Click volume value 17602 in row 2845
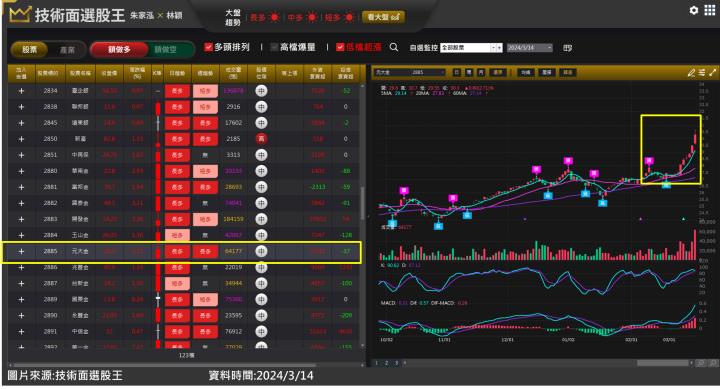Viewport: 720px width, 389px height. [233, 123]
